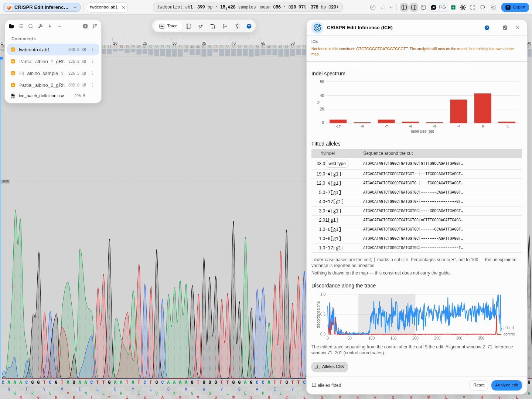
Task: Open the sliders settings toolbar icon
Action: (237, 26)
